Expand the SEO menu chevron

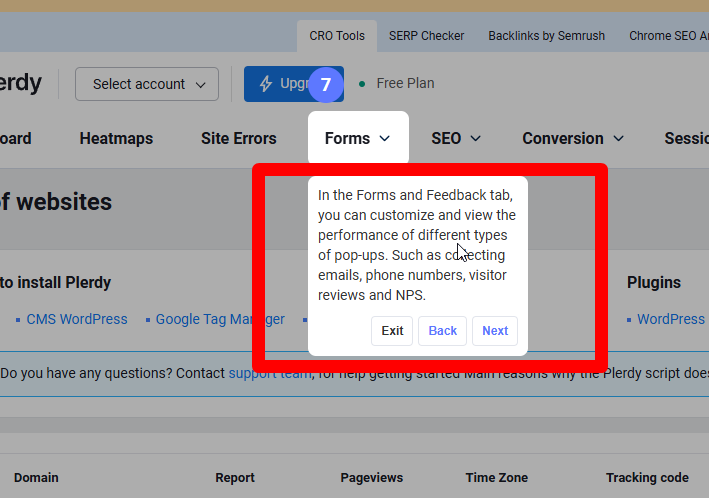pos(476,138)
